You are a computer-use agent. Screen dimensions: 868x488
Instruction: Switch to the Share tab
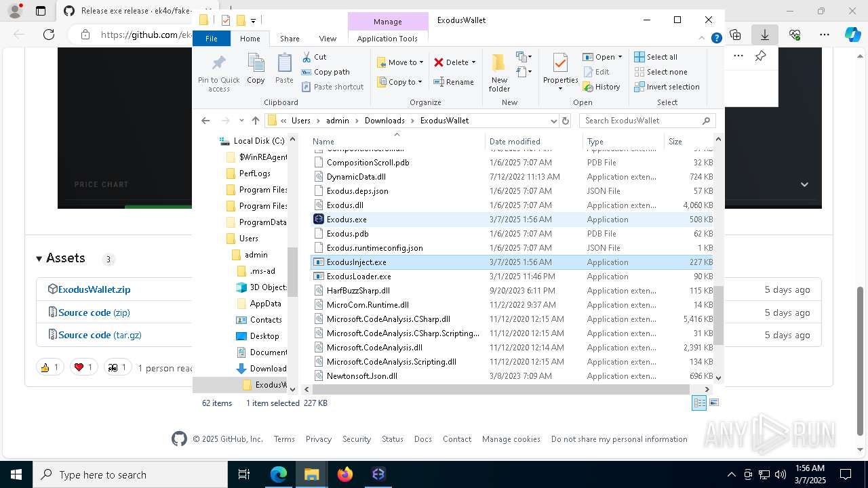pyautogui.click(x=290, y=39)
